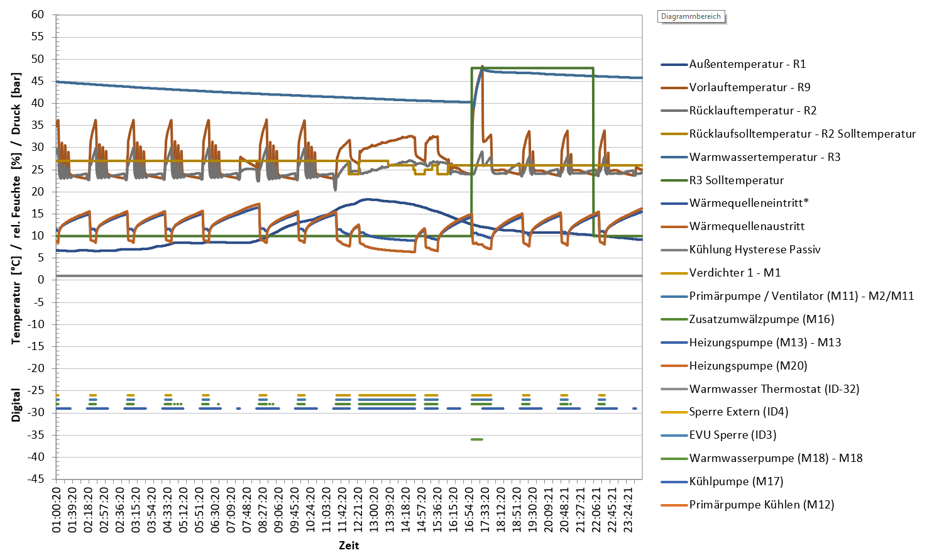Click the Wärmequellenaustritt legend color line
Viewport: 927px width, 560px height.
pyautogui.click(x=674, y=226)
